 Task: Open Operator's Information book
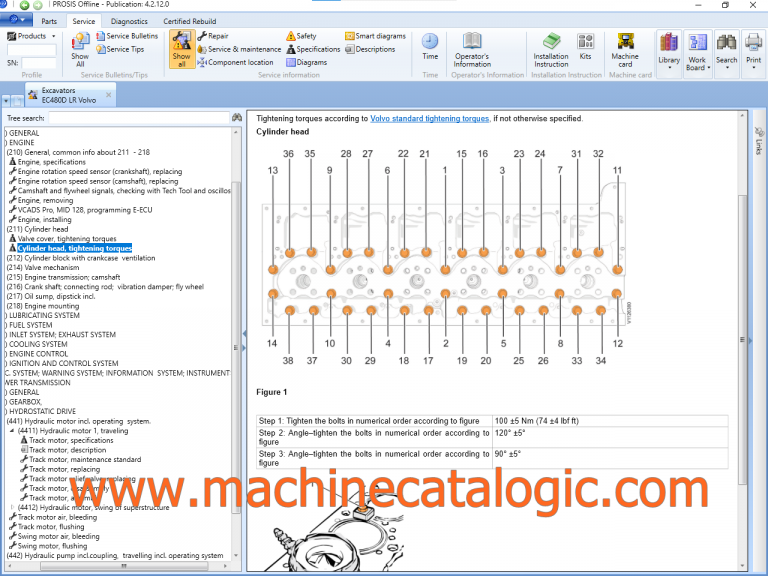tap(472, 49)
